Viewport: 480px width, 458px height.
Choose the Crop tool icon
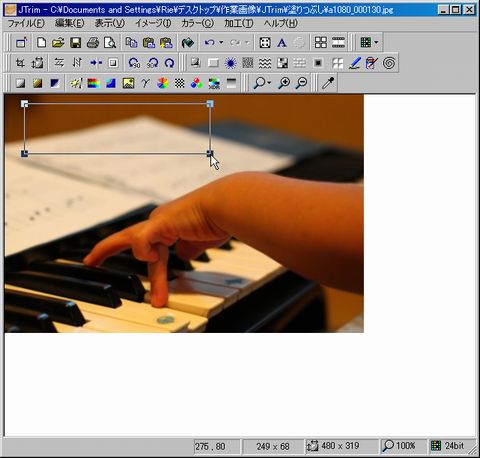(21, 63)
